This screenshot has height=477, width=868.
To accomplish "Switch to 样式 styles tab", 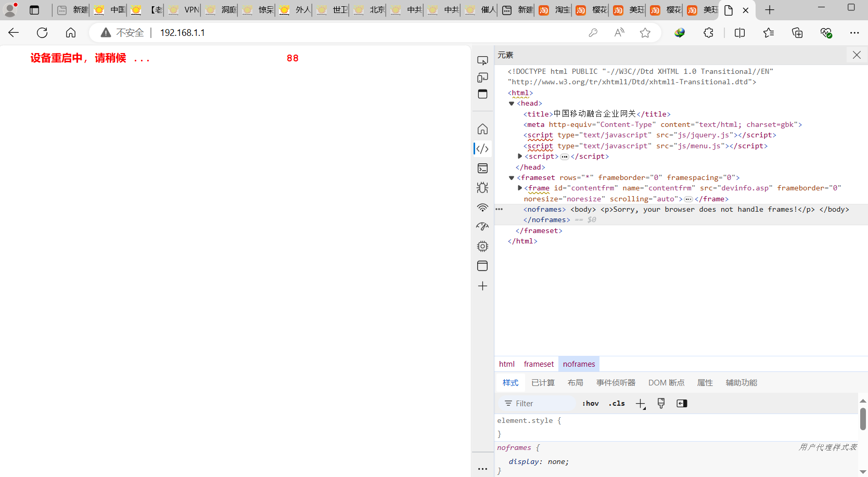I will [510, 383].
